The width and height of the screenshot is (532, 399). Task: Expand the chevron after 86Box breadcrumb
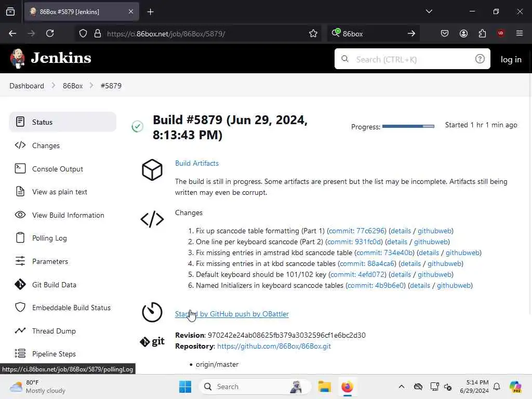91,86
